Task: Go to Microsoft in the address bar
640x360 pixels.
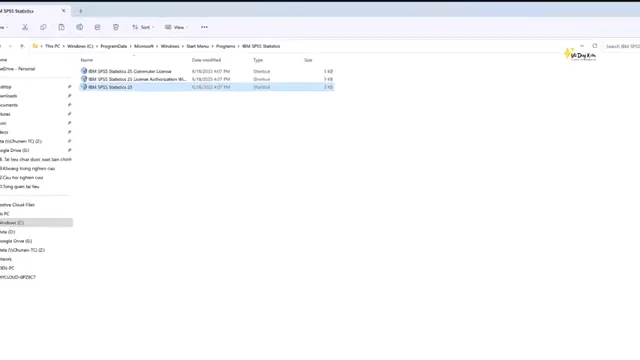Action: [144, 46]
